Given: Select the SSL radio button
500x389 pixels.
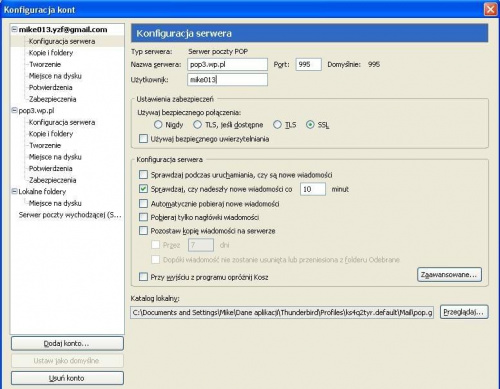Looking at the screenshot, I should click(x=310, y=125).
